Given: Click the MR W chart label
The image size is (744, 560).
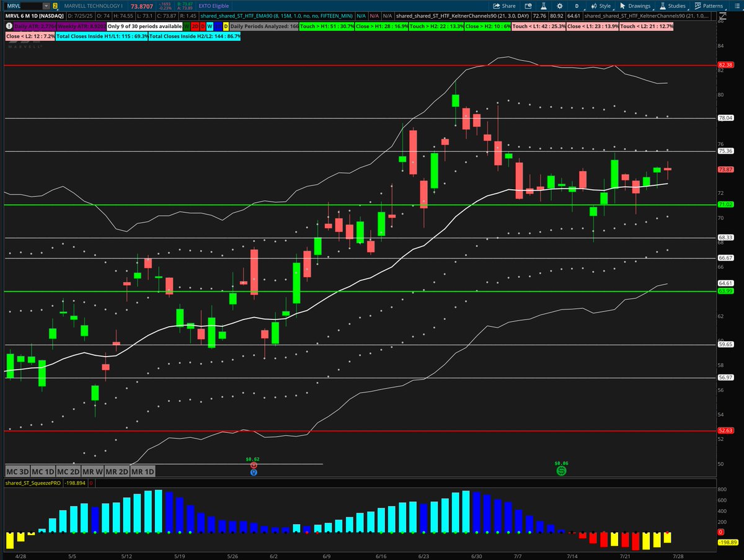Looking at the screenshot, I should (x=92, y=471).
